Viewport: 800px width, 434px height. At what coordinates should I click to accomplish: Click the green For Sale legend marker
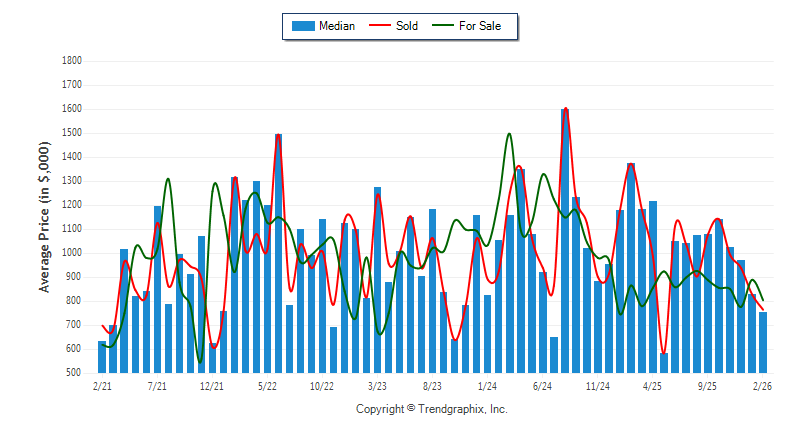[441, 26]
